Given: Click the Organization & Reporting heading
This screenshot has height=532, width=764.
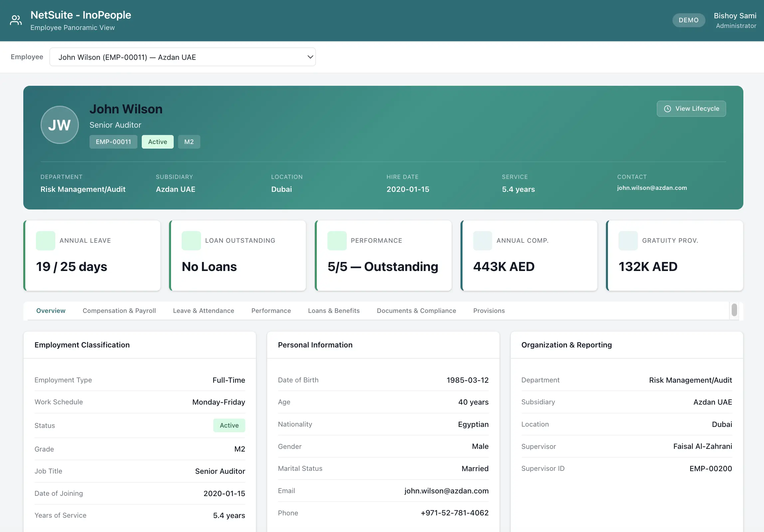Looking at the screenshot, I should pyautogui.click(x=567, y=345).
